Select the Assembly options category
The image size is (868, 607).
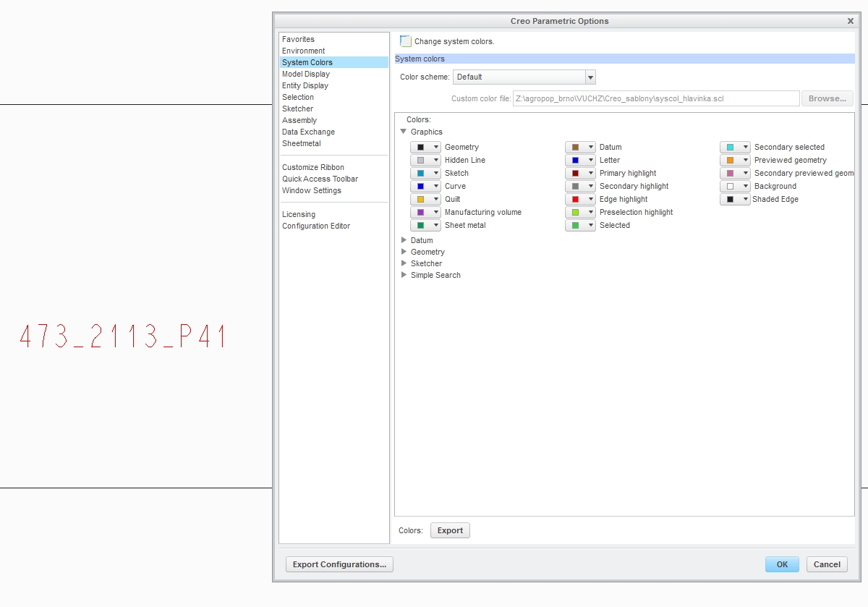tap(334, 120)
